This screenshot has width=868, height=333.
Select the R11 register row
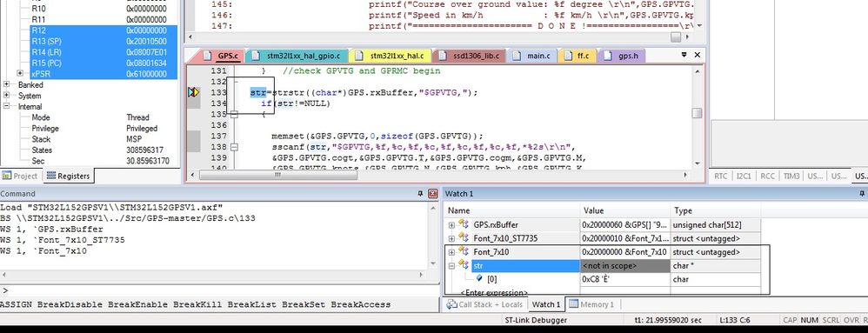click(103, 19)
